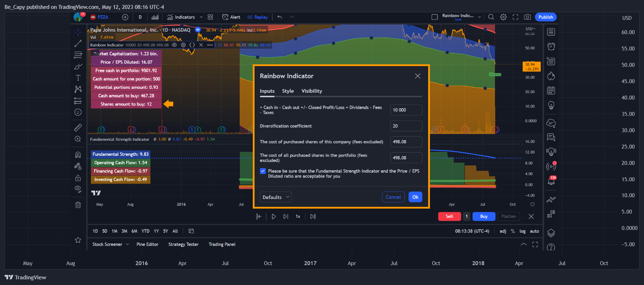Expand the Indicators favorites dropdown arrow

pos(201,17)
